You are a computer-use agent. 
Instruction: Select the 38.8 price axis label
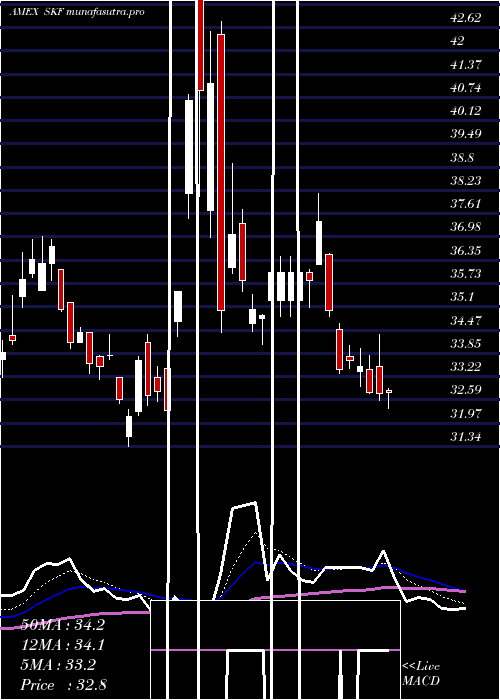coord(462,157)
